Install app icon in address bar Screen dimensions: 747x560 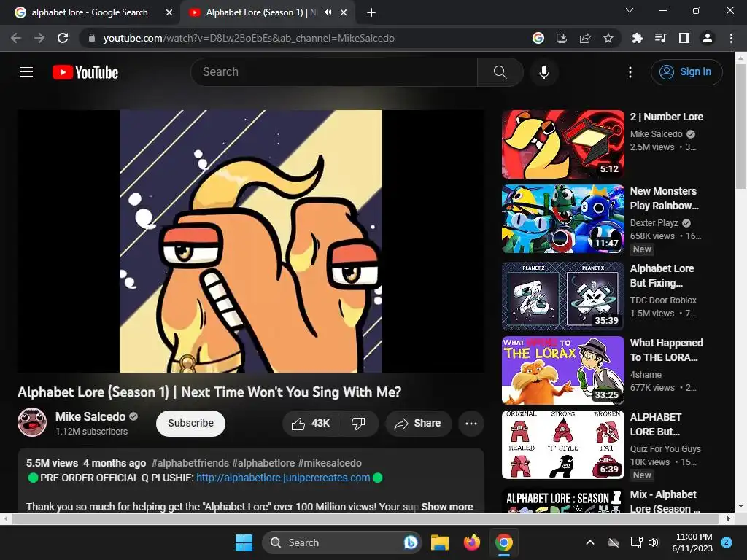click(562, 38)
